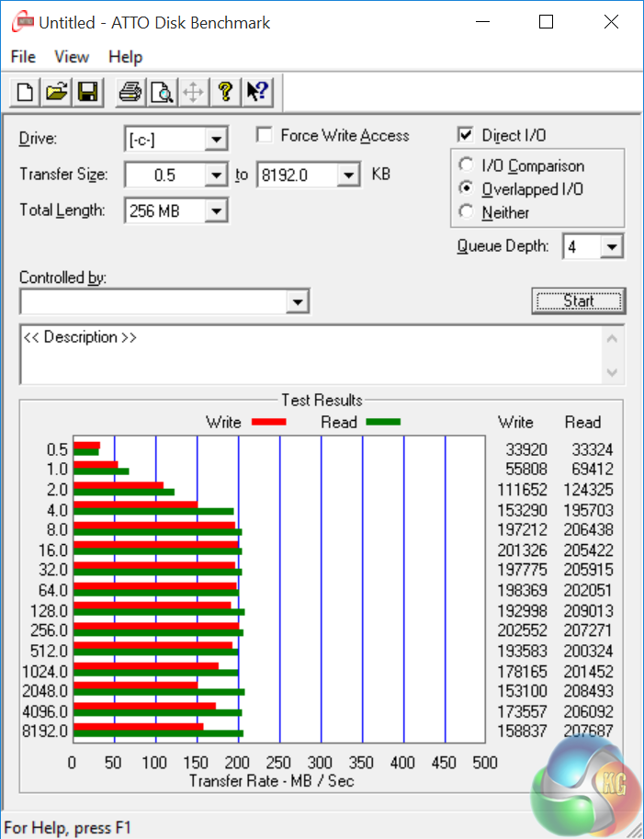Image resolution: width=644 pixels, height=839 pixels.
Task: Click the green Read legend swatch
Action: click(383, 422)
